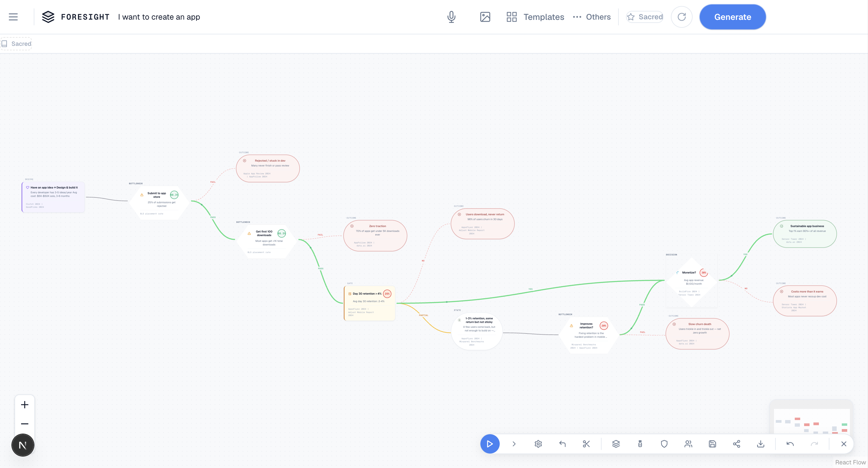The width and height of the screenshot is (868, 468).
Task: Click the collaborators icon in the bottom toolbar
Action: (688, 444)
